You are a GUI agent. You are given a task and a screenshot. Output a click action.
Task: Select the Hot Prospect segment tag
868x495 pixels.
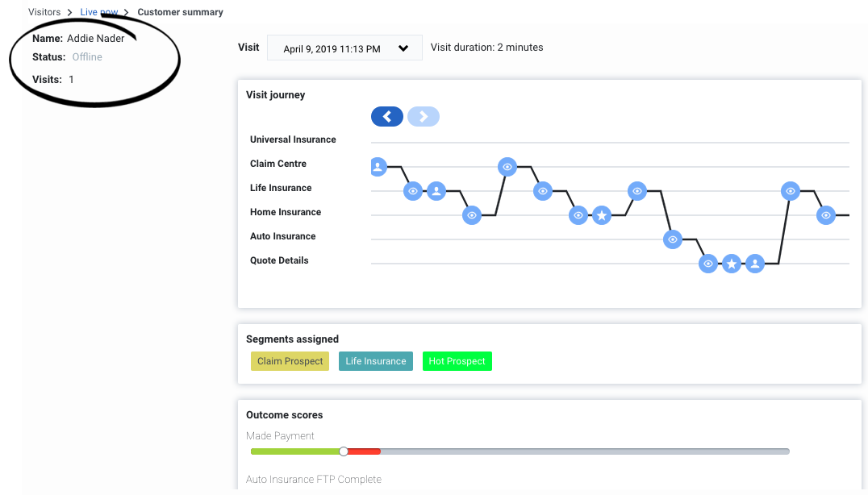click(457, 361)
